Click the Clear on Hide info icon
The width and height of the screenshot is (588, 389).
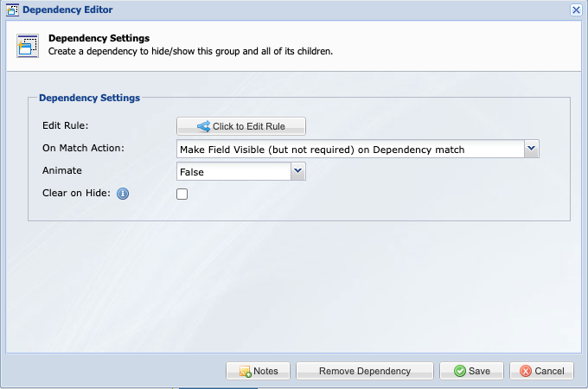123,194
